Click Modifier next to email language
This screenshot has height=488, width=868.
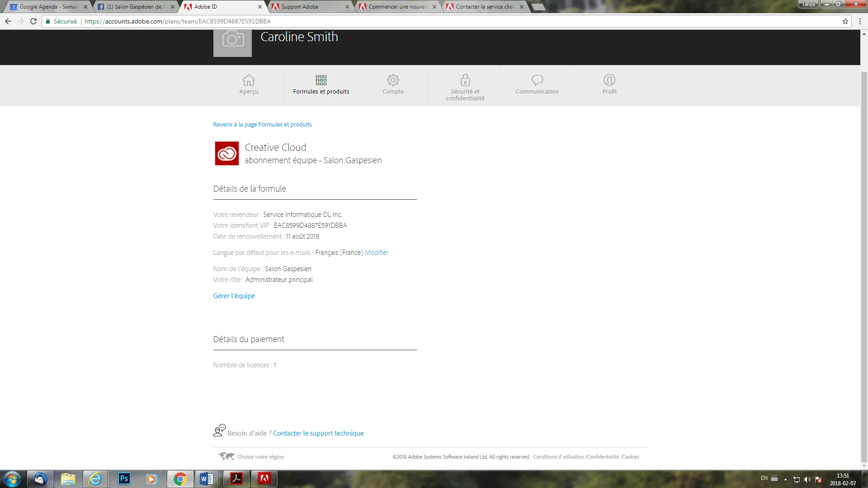pos(376,253)
